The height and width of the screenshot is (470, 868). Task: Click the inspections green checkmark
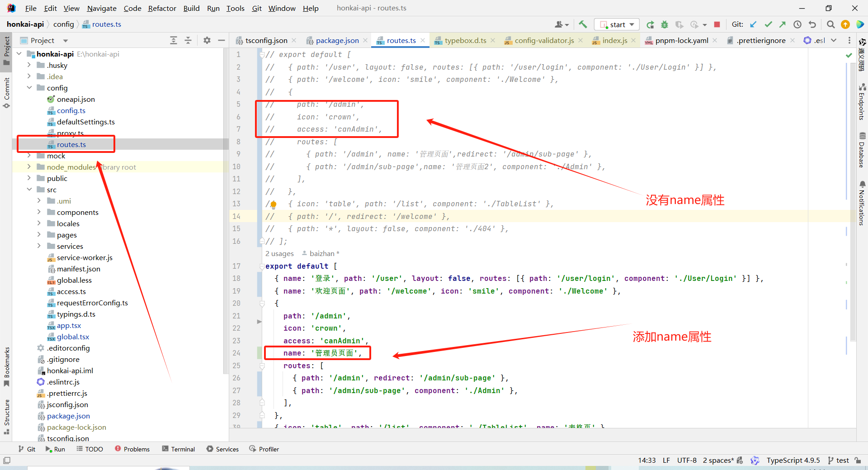(849, 55)
